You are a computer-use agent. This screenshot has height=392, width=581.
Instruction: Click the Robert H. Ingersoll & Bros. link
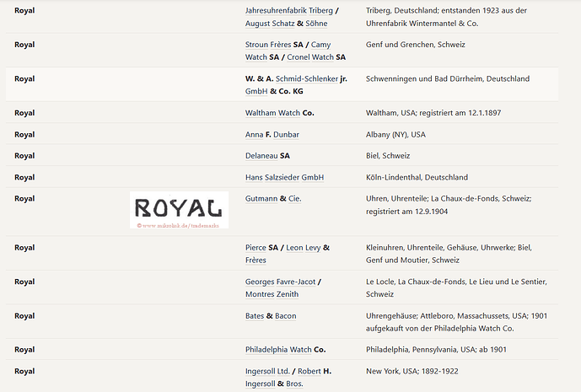288,378
